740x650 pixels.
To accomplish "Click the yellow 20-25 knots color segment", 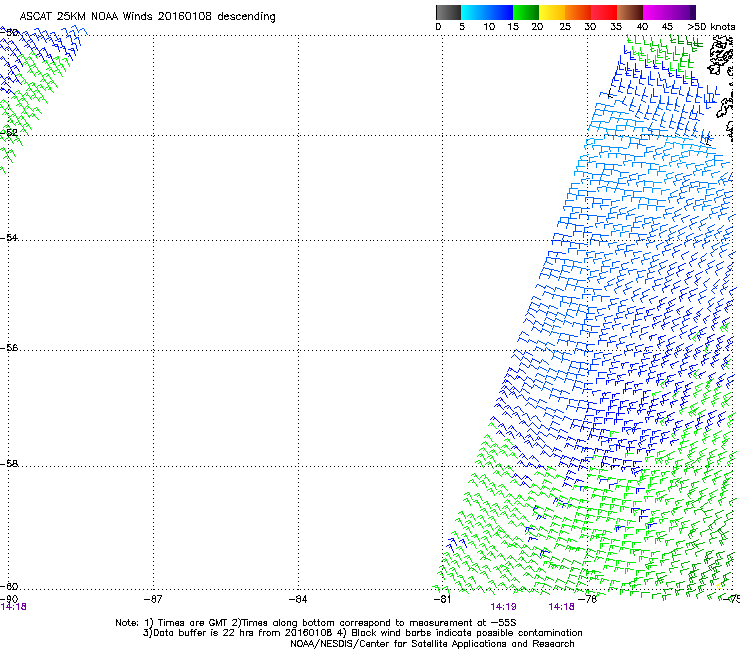I will (552, 12).
